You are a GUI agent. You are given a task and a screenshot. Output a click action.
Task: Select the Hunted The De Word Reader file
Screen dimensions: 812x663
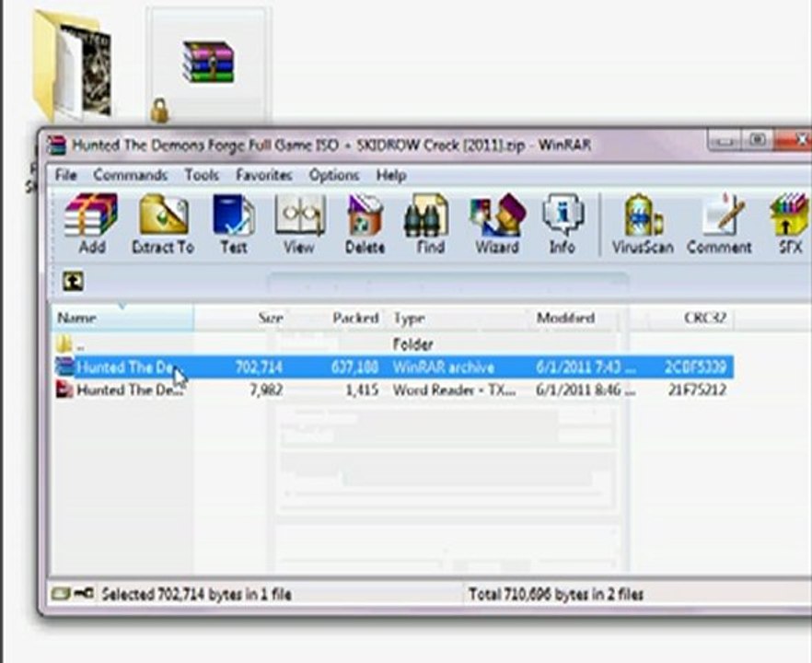[x=394, y=390]
